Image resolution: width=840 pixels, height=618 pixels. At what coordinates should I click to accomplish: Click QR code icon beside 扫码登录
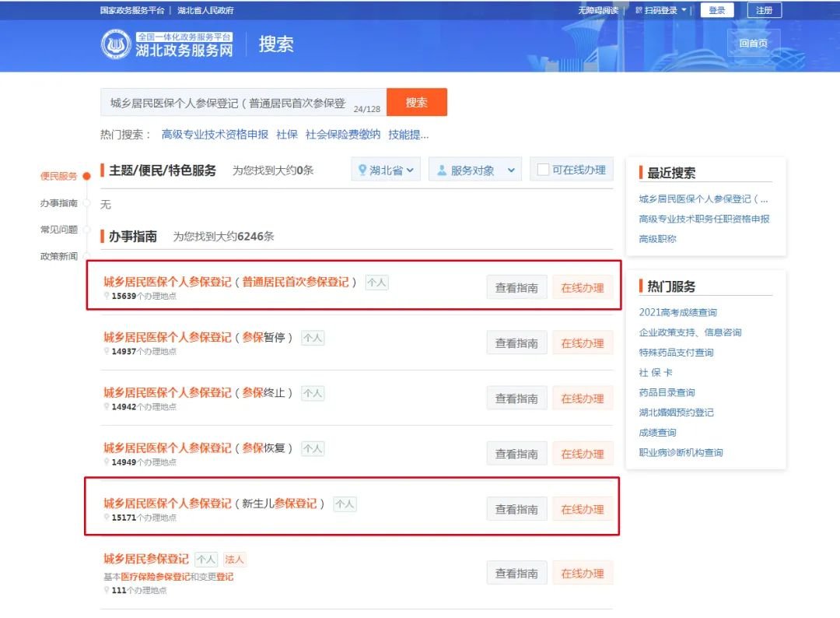click(639, 10)
